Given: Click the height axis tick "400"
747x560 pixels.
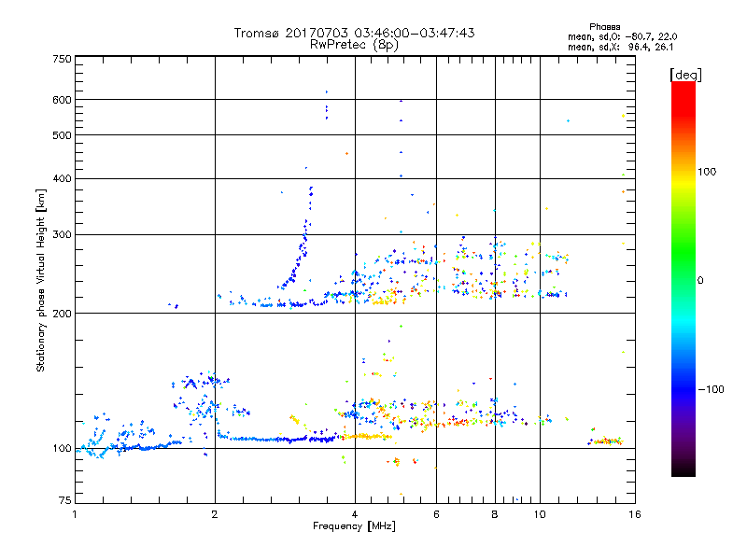Looking at the screenshot, I should click(62, 178).
